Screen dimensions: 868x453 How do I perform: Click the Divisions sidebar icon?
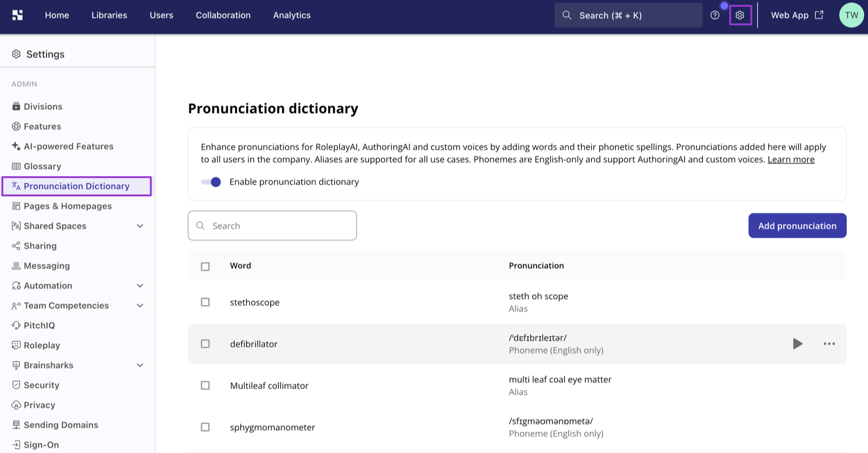16,106
